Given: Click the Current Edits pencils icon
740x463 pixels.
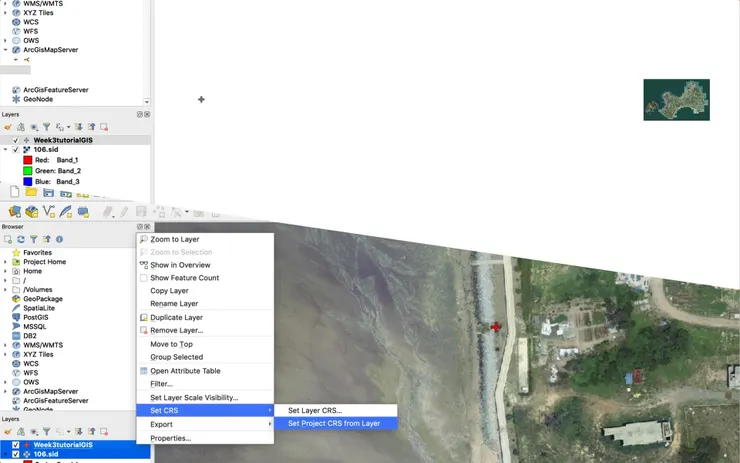Looking at the screenshot, I should pos(108,212).
